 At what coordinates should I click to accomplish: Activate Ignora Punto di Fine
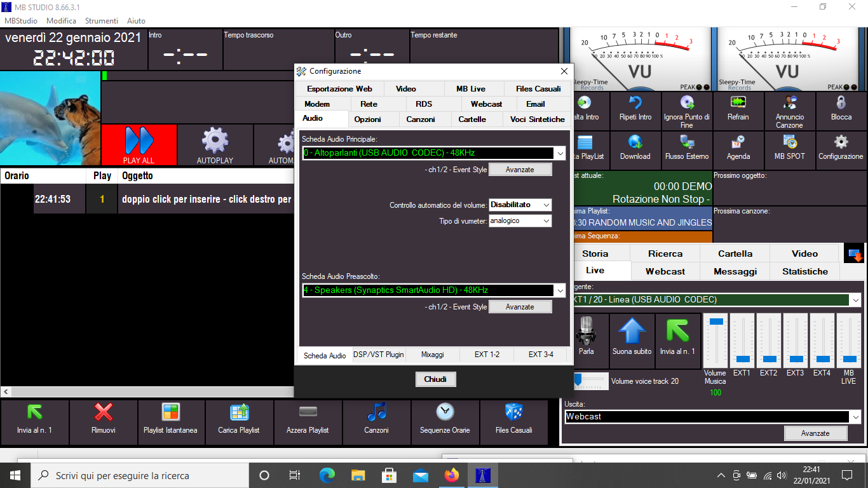pos(687,111)
